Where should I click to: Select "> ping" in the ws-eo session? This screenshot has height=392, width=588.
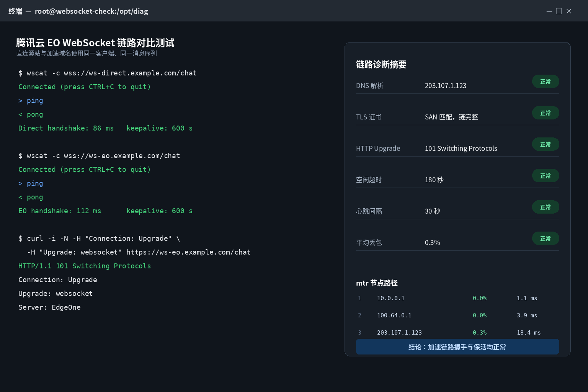click(x=31, y=183)
